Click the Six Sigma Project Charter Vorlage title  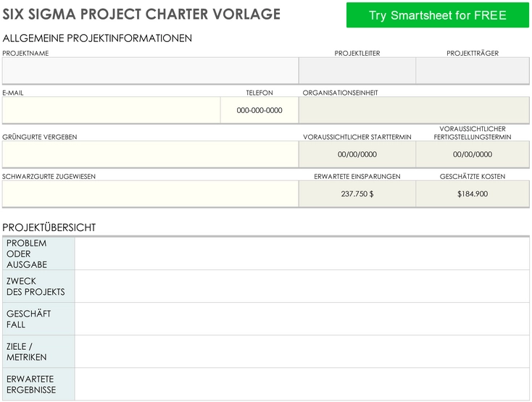coord(141,14)
